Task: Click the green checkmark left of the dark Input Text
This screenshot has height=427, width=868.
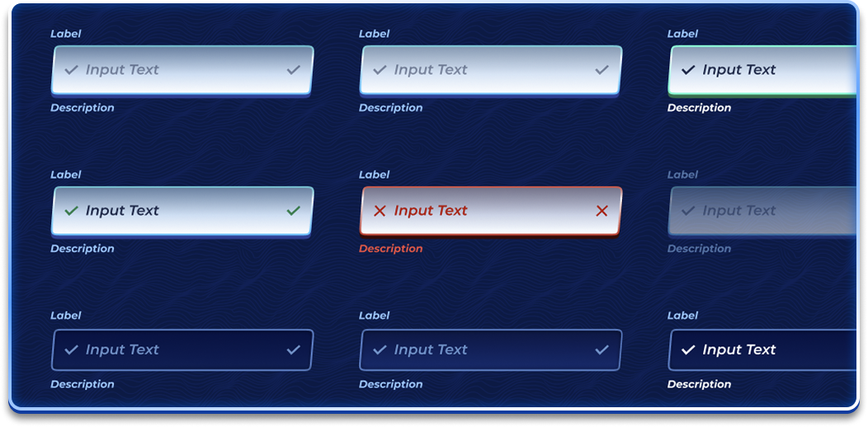Action: click(x=71, y=210)
